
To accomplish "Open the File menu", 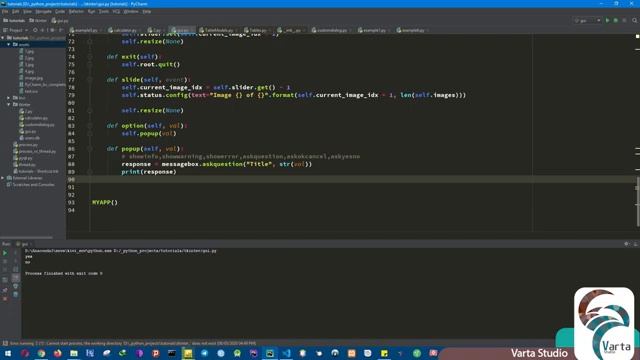I will tap(5, 11).
